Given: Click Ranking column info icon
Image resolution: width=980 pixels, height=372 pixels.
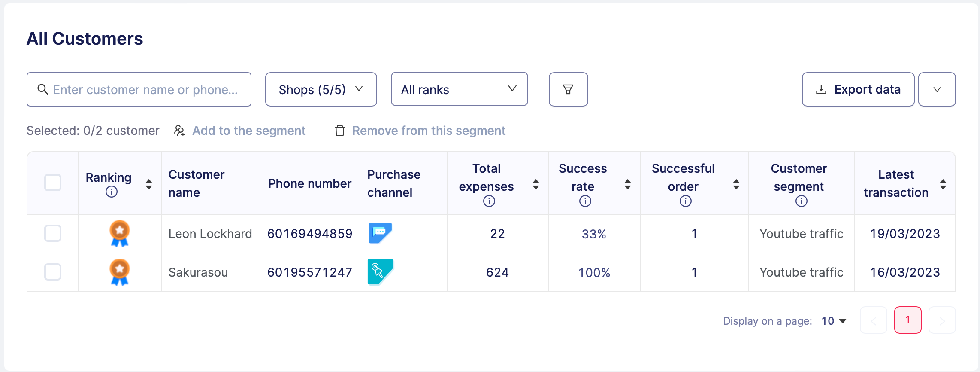Looking at the screenshot, I should point(111,192).
